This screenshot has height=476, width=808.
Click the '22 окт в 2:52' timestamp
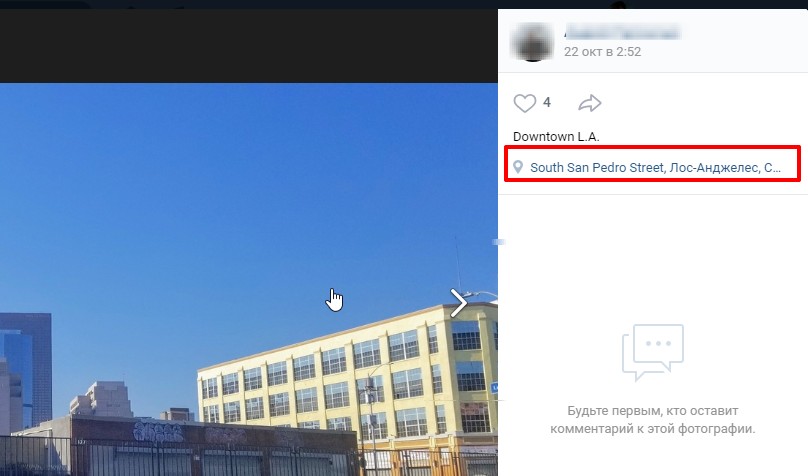coord(602,52)
